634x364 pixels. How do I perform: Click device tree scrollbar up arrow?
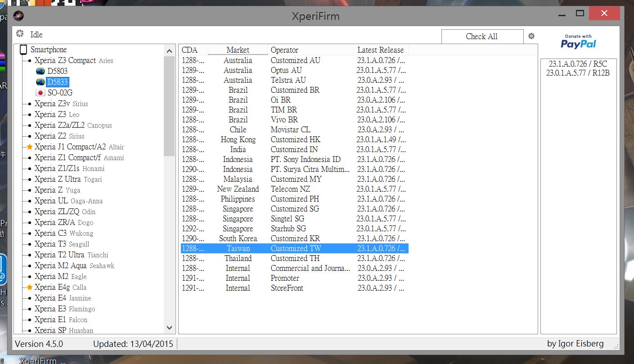(169, 50)
